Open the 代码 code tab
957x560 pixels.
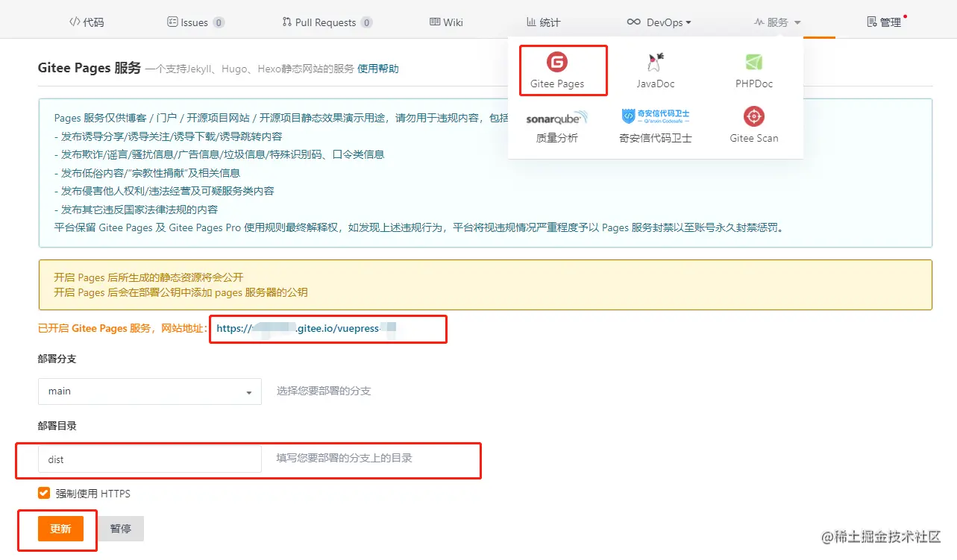click(x=87, y=22)
